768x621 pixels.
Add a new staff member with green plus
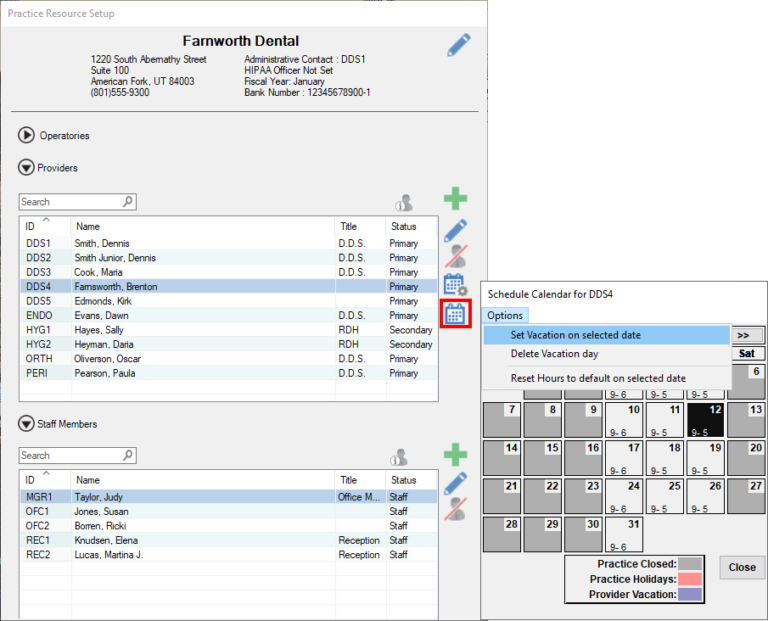456,454
